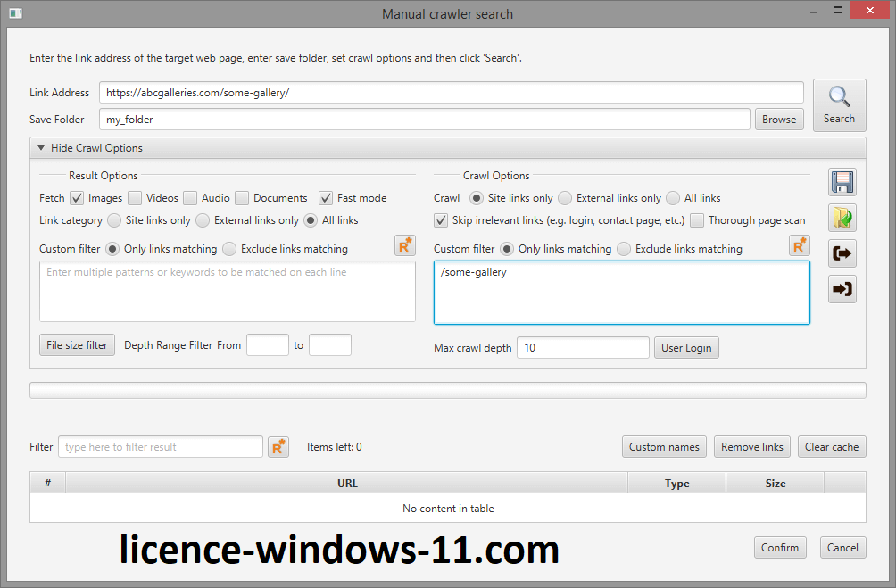Select Crawl 'External links only' radio button
The image size is (896, 588).
(x=565, y=198)
